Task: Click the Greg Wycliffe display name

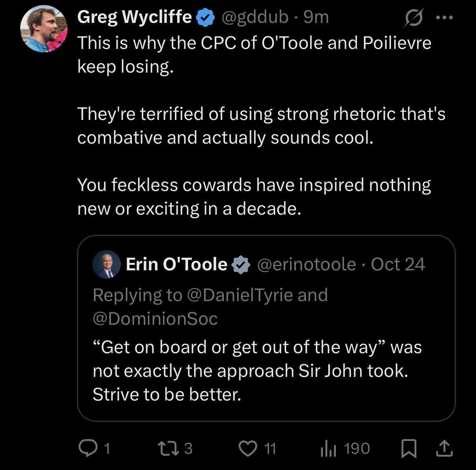Action: point(134,17)
